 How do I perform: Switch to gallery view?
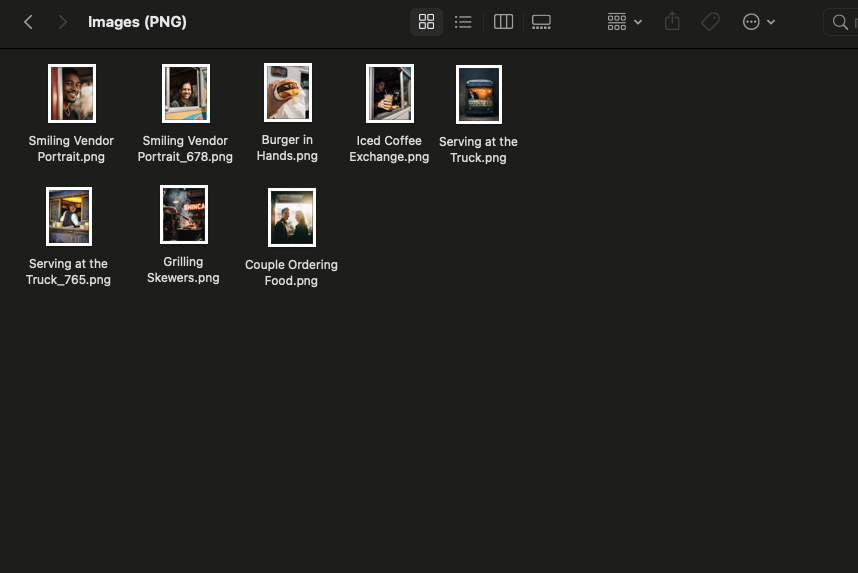[541, 22]
